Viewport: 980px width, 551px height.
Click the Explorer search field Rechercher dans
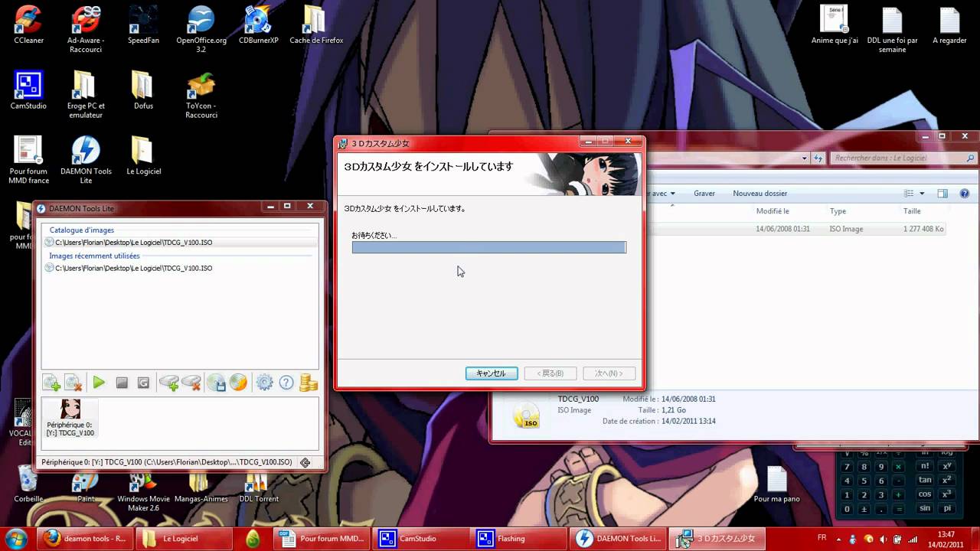897,158
